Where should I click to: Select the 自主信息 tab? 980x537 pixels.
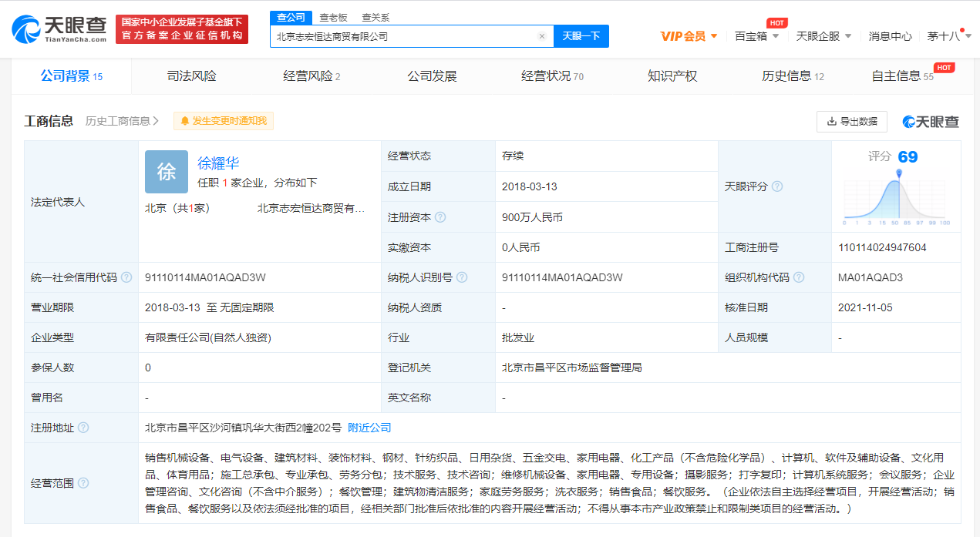click(x=902, y=76)
